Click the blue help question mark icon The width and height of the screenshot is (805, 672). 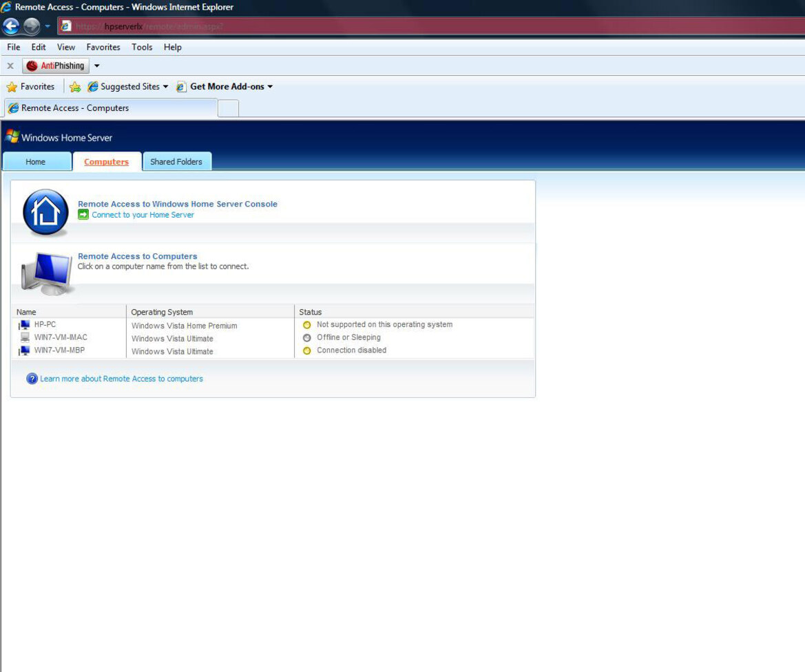tap(32, 379)
